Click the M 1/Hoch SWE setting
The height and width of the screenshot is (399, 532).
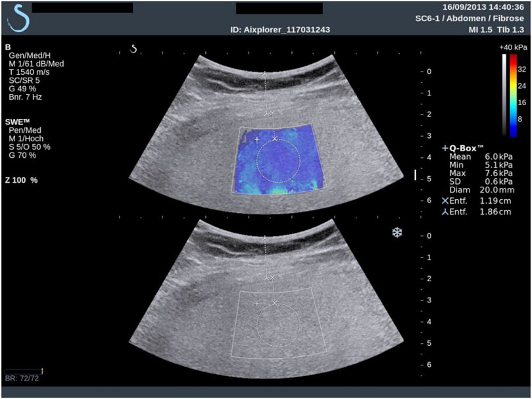click(x=26, y=139)
